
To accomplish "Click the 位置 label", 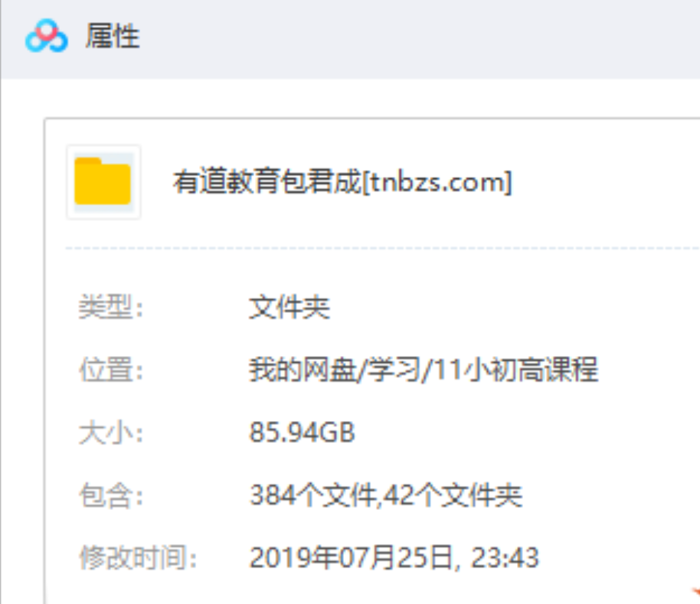I will [111, 370].
